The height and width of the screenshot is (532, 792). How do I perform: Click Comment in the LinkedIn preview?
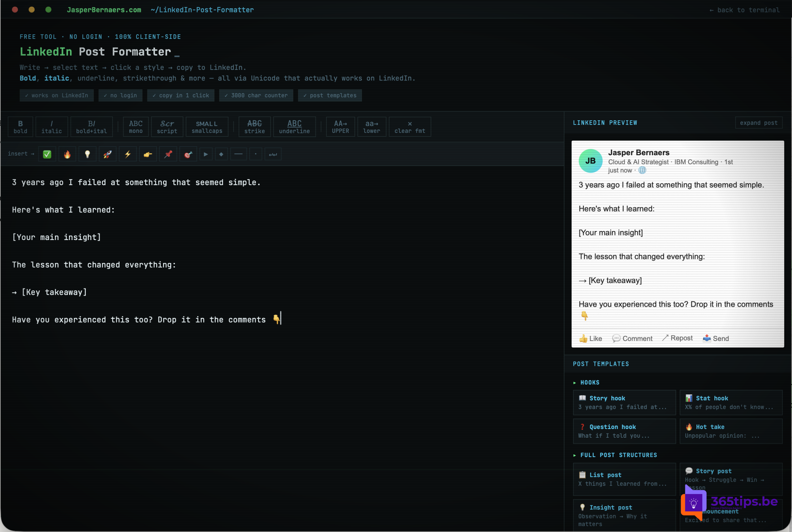click(632, 338)
